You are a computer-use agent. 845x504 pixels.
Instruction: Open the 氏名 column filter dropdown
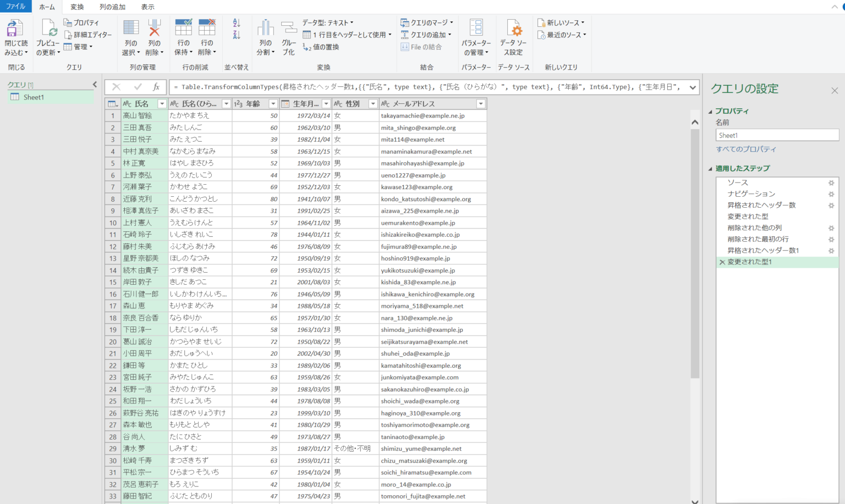162,103
